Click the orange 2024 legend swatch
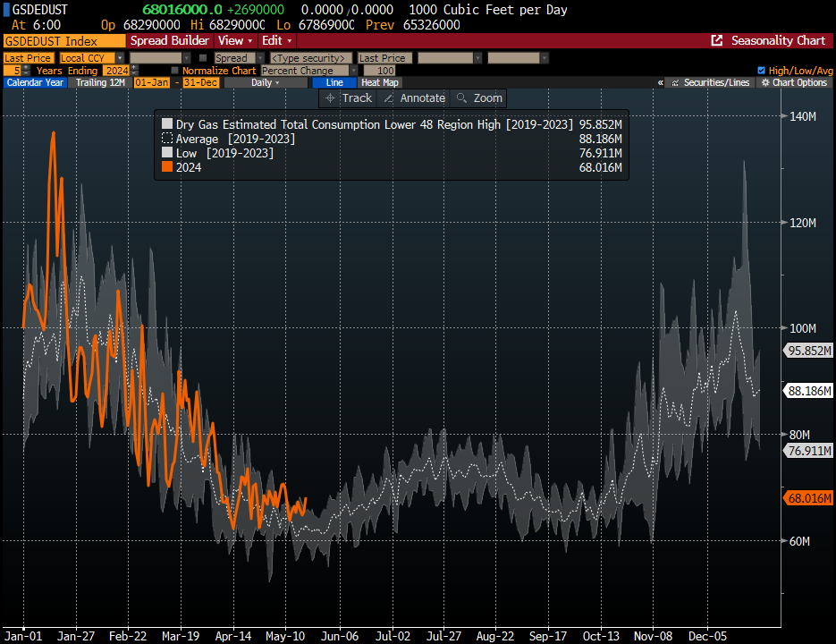Viewport: 836px width, 644px height. (167, 167)
